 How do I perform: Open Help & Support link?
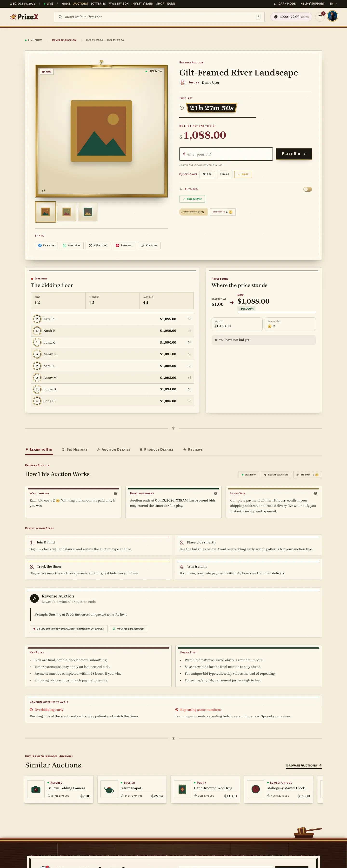[312, 4]
